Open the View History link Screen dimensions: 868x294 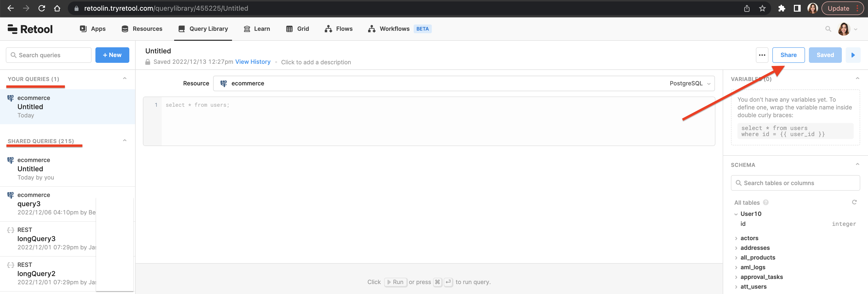253,62
